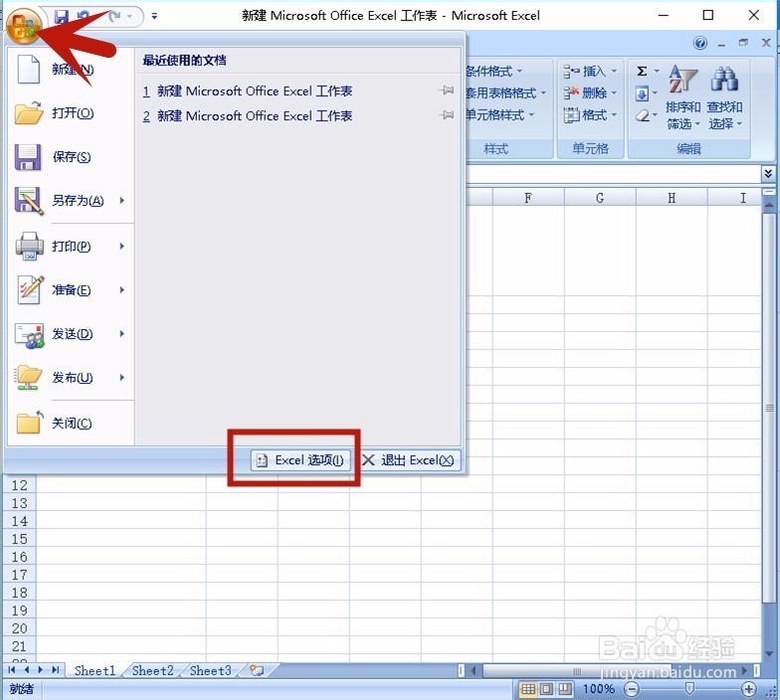
Task: Expand the Save As submenu arrow
Action: click(x=122, y=201)
